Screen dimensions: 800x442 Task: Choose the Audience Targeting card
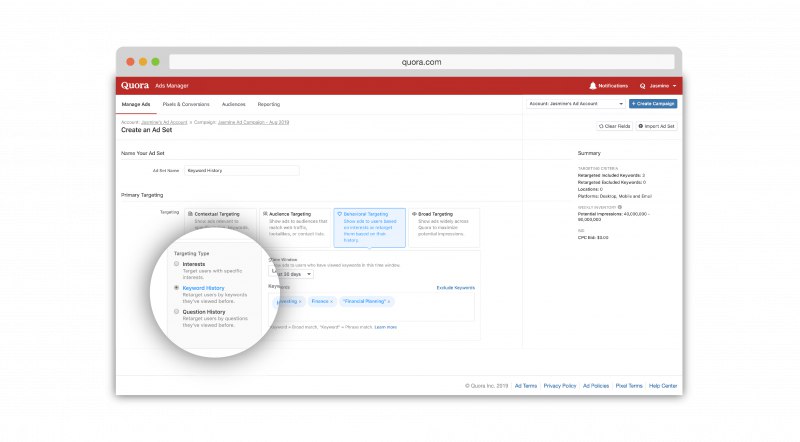pyautogui.click(x=295, y=228)
